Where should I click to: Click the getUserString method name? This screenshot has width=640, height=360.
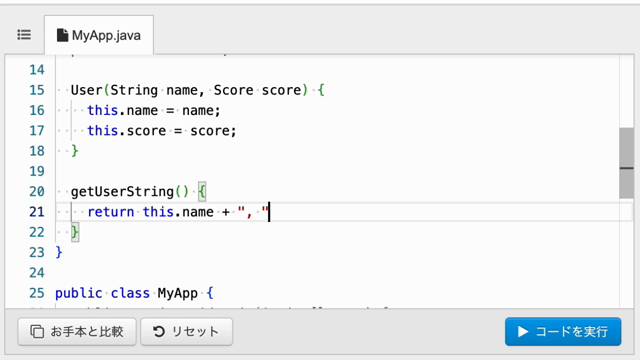[x=122, y=191]
